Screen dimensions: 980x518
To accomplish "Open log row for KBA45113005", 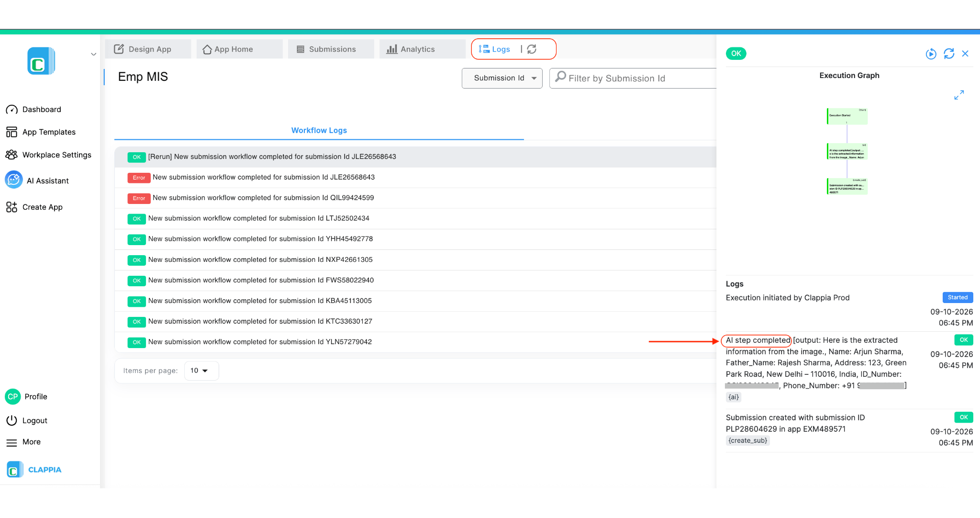I will click(x=415, y=301).
